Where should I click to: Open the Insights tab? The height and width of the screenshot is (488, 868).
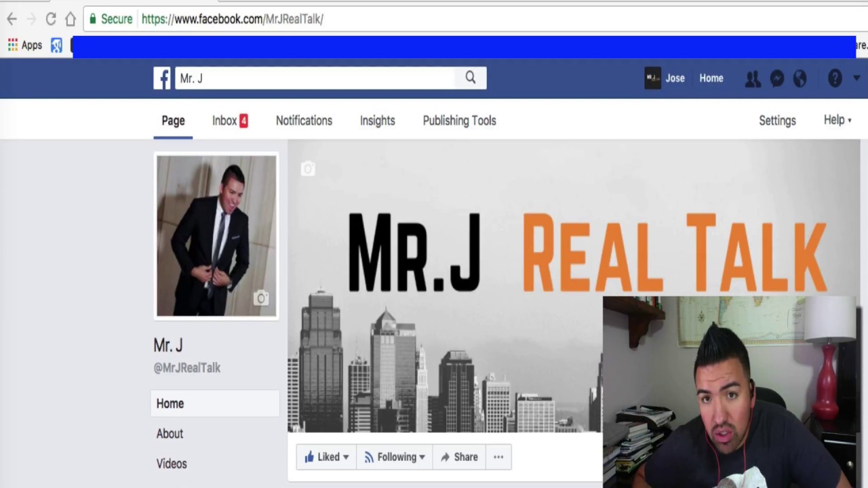[x=378, y=121]
